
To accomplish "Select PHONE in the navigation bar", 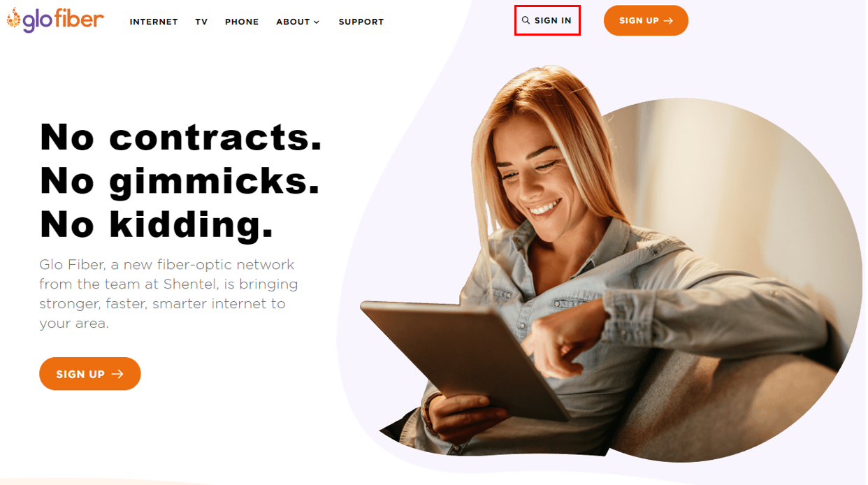I will click(242, 22).
